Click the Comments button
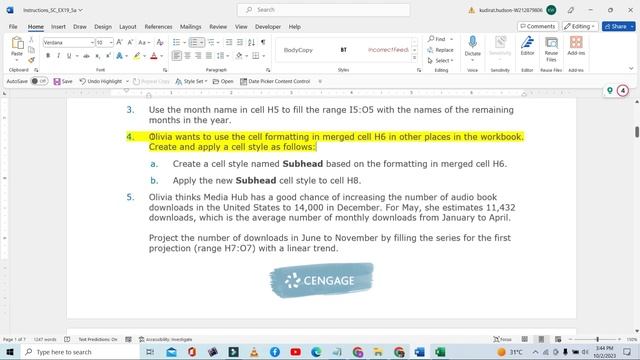The image size is (640, 360). 538,26
